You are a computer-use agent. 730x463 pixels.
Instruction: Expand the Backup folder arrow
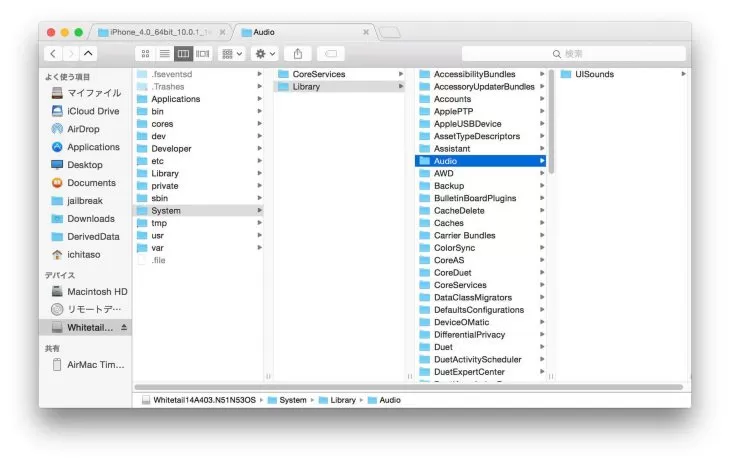pos(542,186)
